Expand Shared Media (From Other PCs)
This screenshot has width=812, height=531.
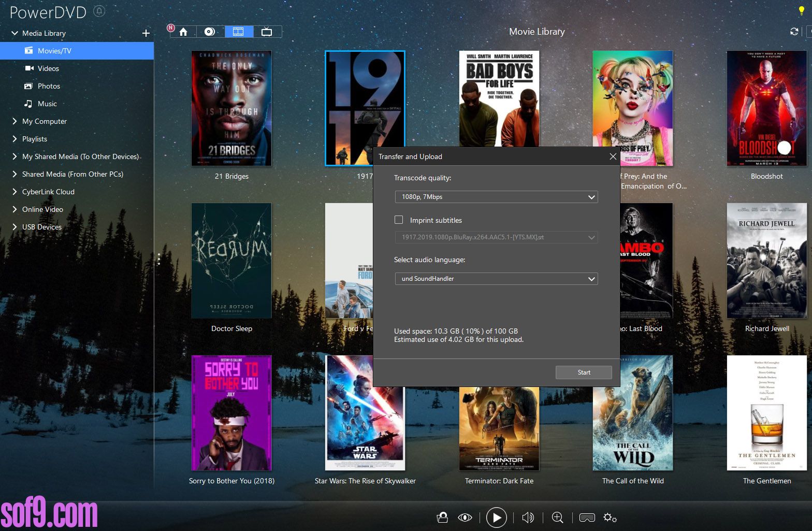click(x=15, y=174)
